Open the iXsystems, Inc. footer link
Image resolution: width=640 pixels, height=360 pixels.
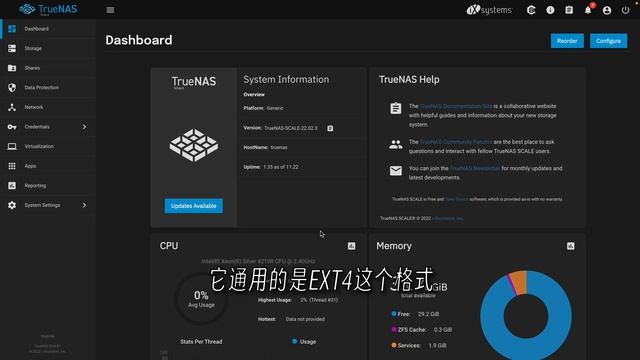(448, 218)
